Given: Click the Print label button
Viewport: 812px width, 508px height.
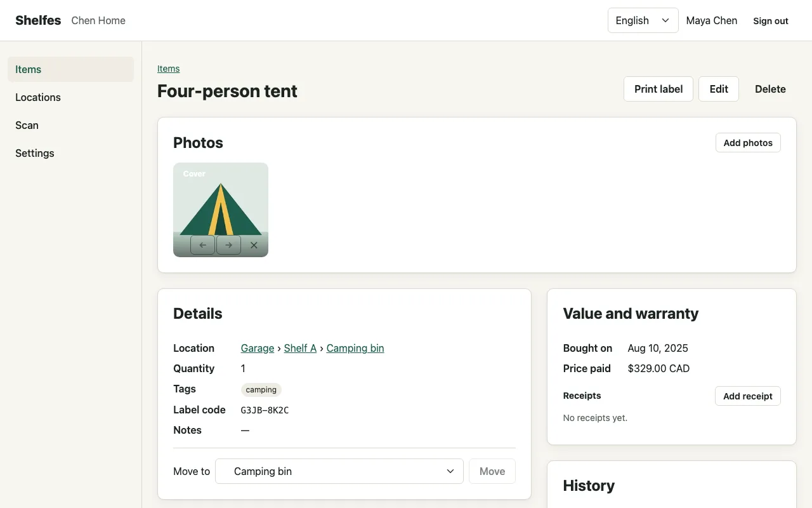Looking at the screenshot, I should click(x=658, y=89).
